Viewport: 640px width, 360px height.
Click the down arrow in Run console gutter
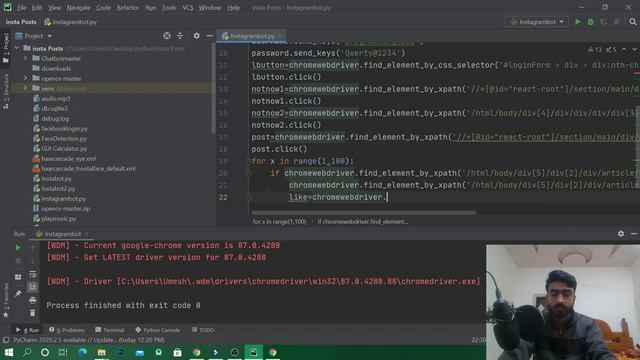coord(33,261)
